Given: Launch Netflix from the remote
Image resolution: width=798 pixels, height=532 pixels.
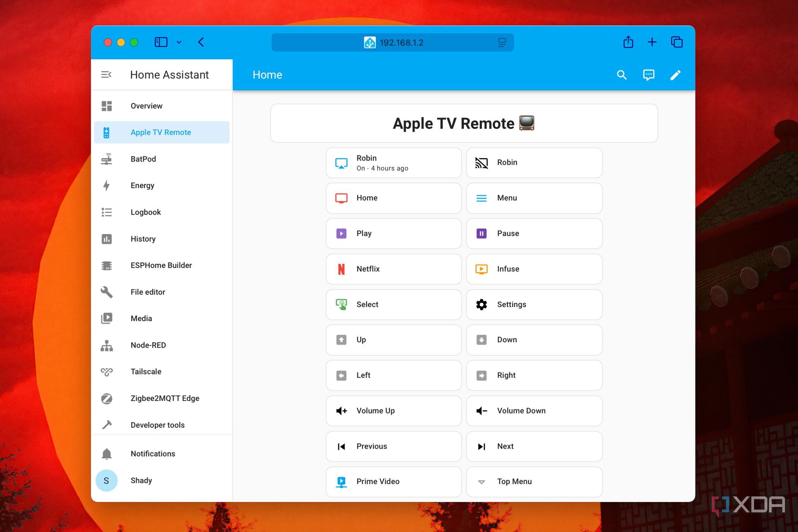Looking at the screenshot, I should tap(394, 269).
